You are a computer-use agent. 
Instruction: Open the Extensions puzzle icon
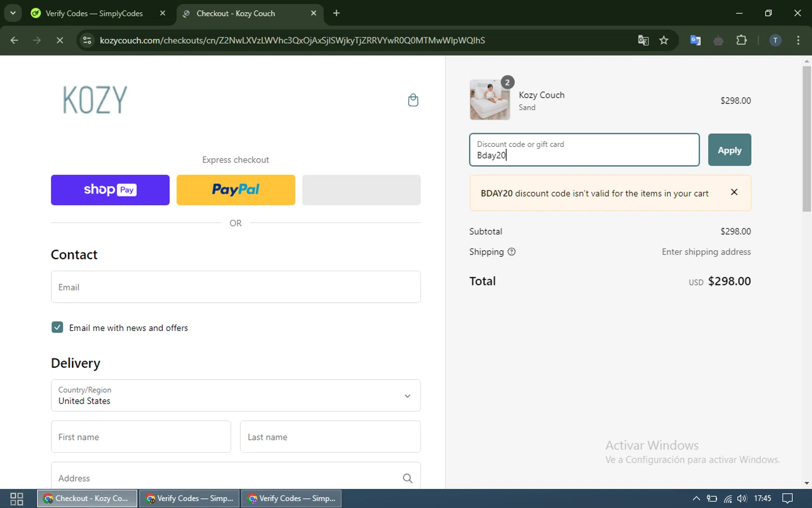(742, 40)
